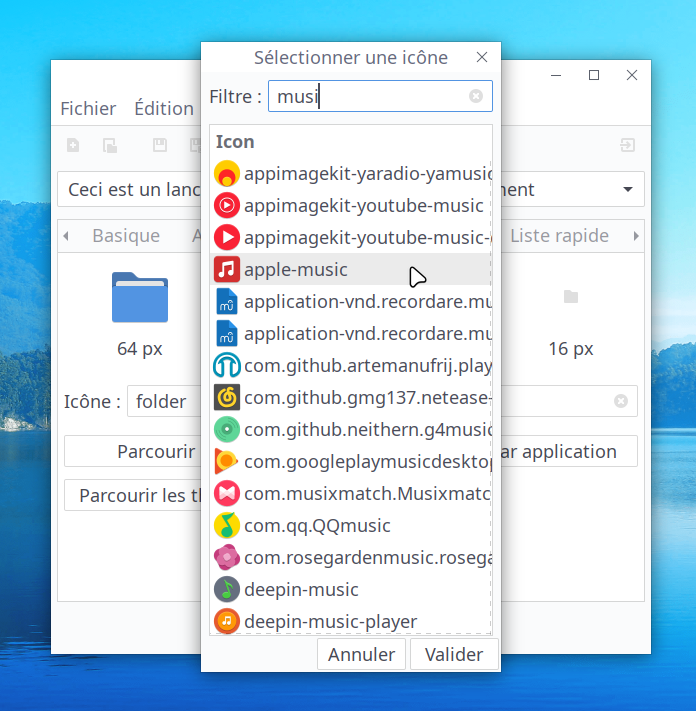Viewport: 696px width, 711px height.
Task: Choose the deepin-music icon row
Action: pyautogui.click(x=301, y=590)
